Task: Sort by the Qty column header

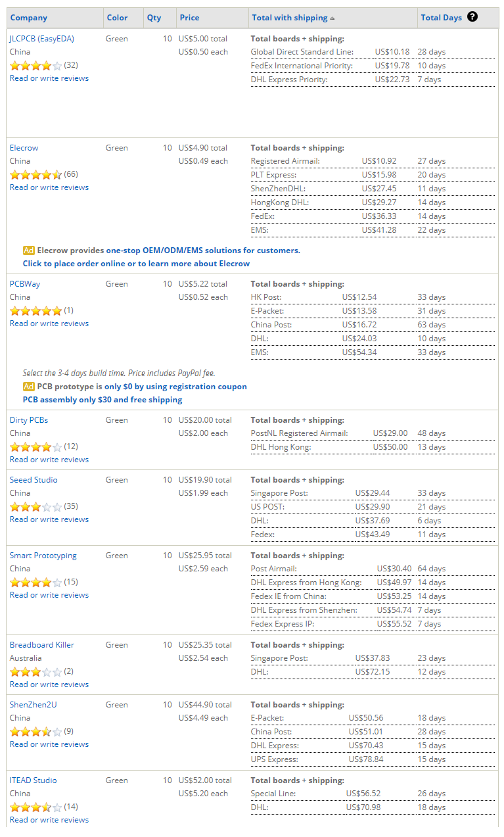Action: tap(154, 18)
